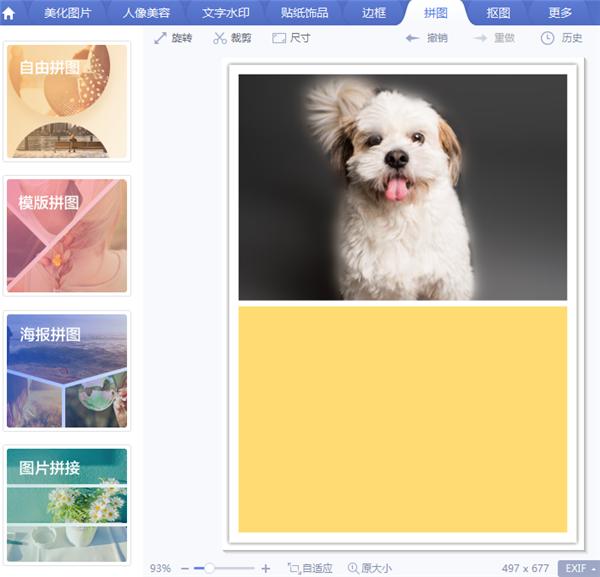This screenshot has width=600, height=577.
Task: Decrease zoom with the minus button
Action: [185, 569]
